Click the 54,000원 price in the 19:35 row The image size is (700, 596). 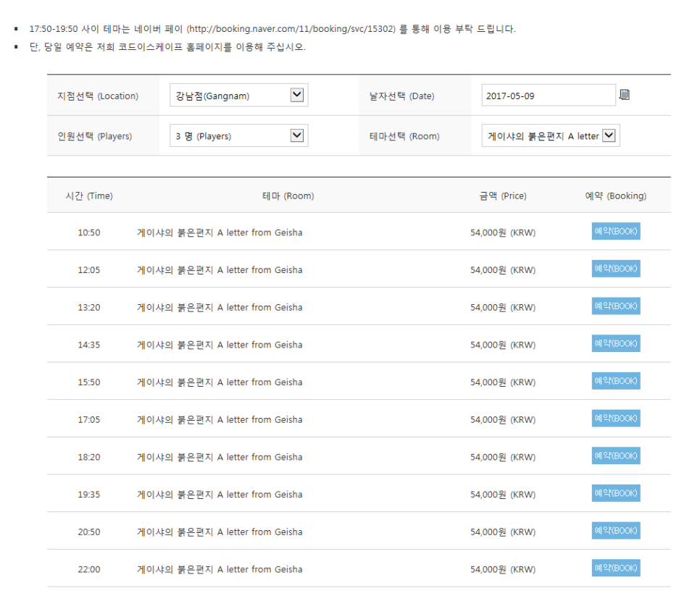pyautogui.click(x=503, y=495)
